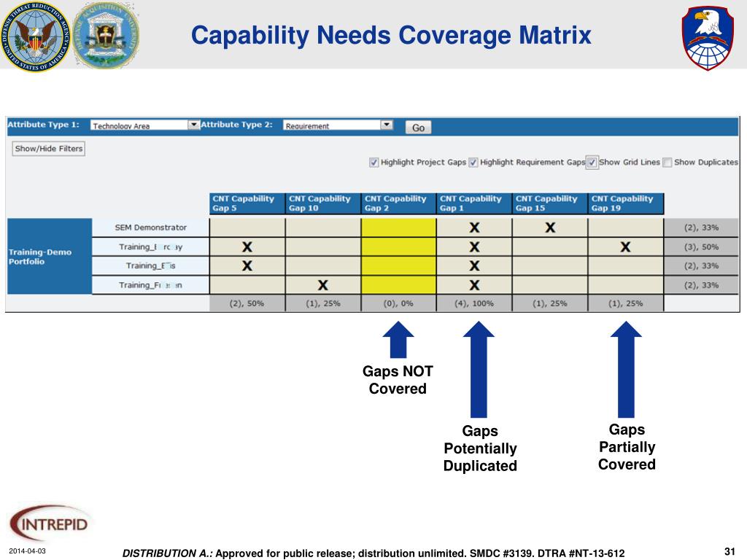Select the CNT Capability Gap 2 column header
747x560 pixels.
click(x=399, y=203)
